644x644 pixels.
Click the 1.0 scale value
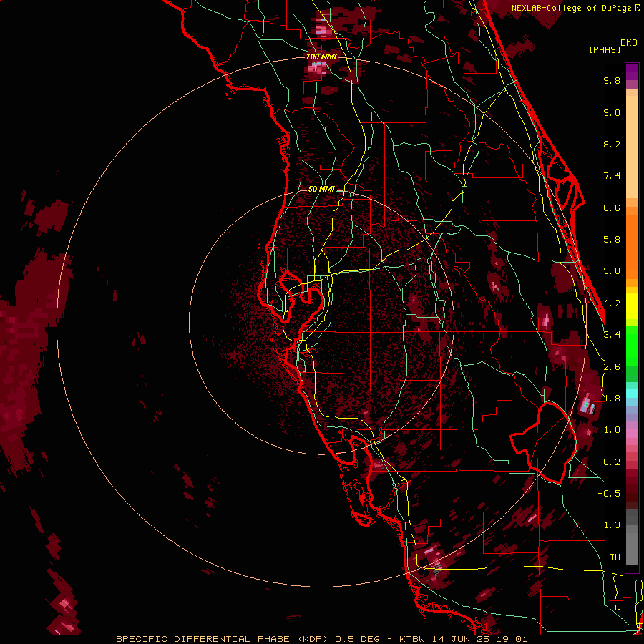(612, 430)
